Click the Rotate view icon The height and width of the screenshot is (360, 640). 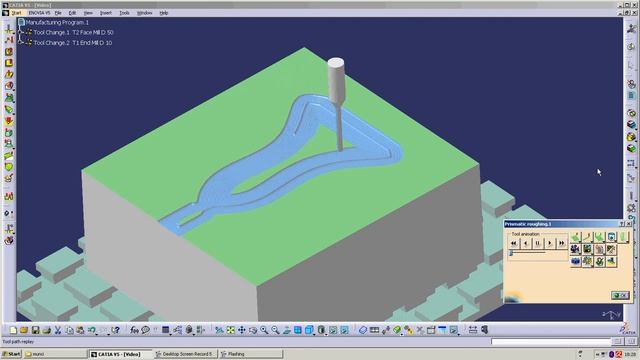click(253, 330)
